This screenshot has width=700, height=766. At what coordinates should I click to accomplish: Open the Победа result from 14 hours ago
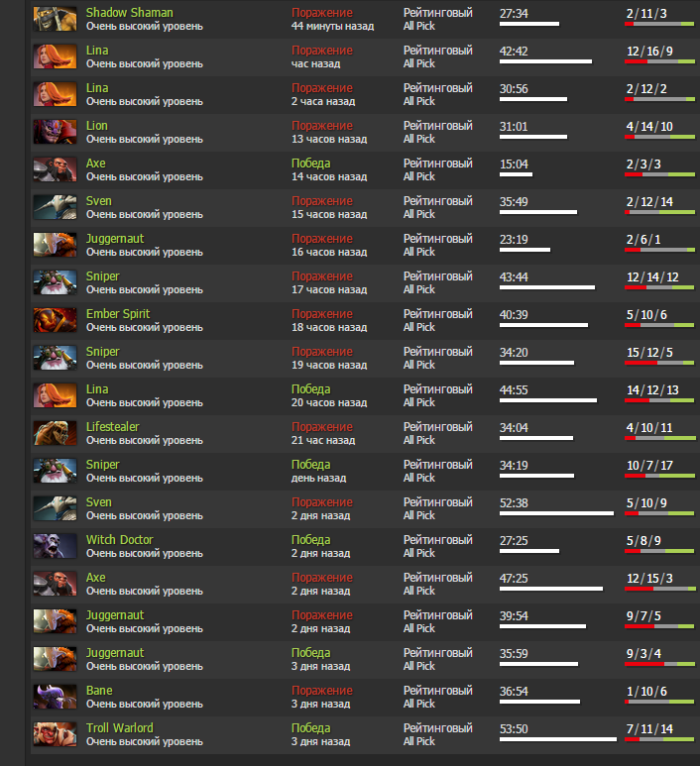click(x=311, y=164)
